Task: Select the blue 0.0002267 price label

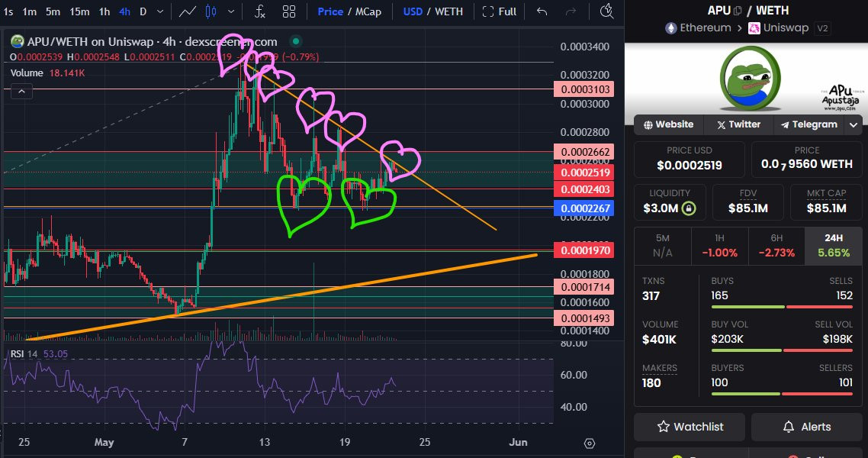Action: [583, 208]
